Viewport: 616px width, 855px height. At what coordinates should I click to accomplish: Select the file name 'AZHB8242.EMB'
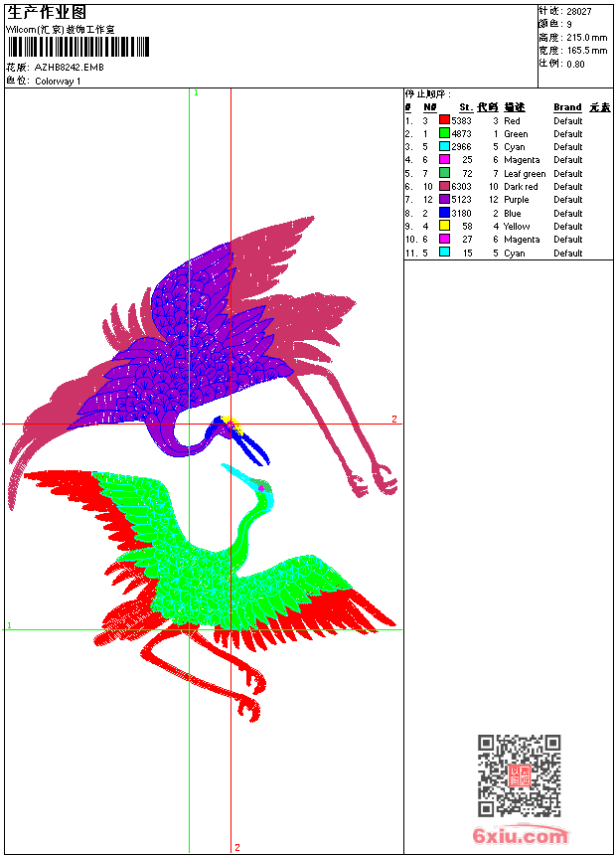coord(69,67)
